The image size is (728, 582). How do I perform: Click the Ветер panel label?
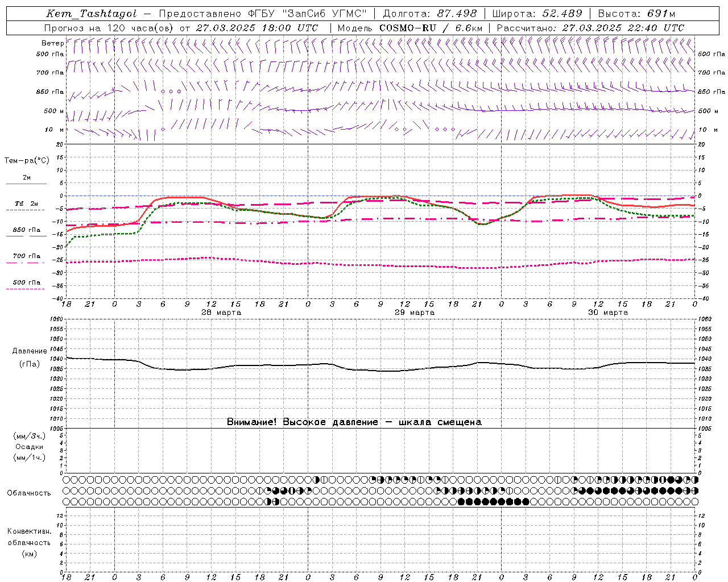52,43
